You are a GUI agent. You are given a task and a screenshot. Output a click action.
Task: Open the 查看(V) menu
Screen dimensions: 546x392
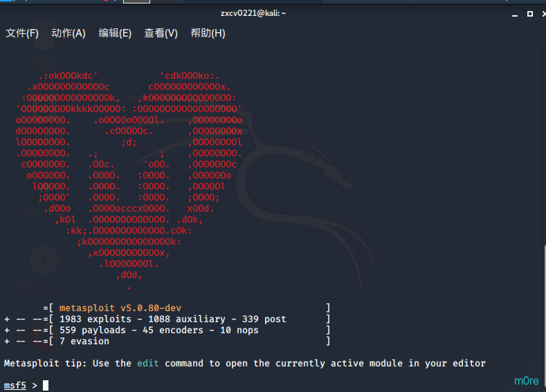[x=161, y=33]
